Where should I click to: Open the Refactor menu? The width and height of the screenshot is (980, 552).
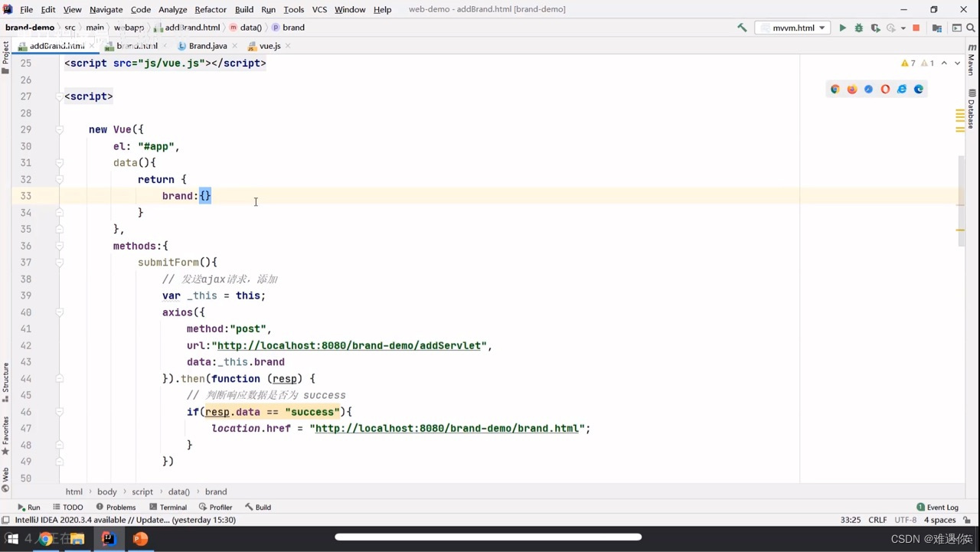pyautogui.click(x=211, y=9)
